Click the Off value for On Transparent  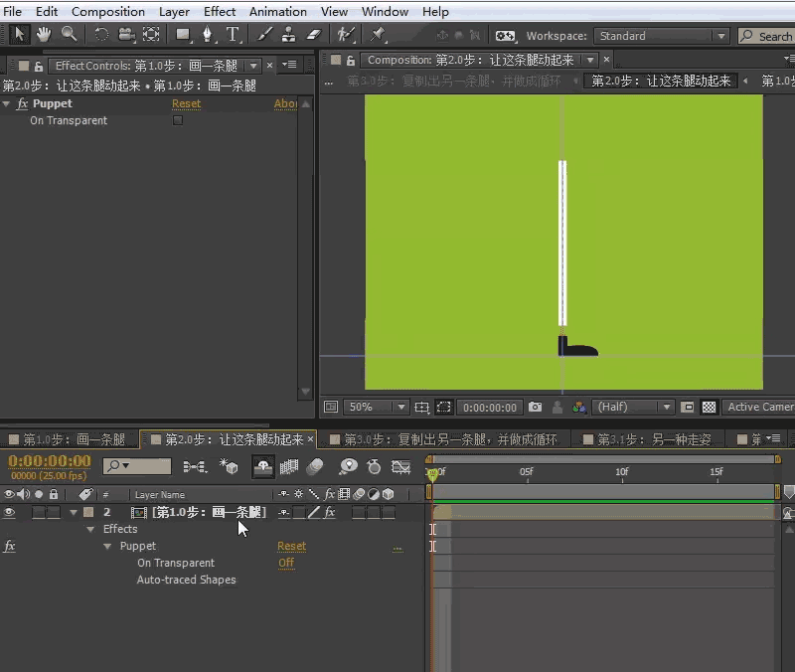click(x=286, y=563)
